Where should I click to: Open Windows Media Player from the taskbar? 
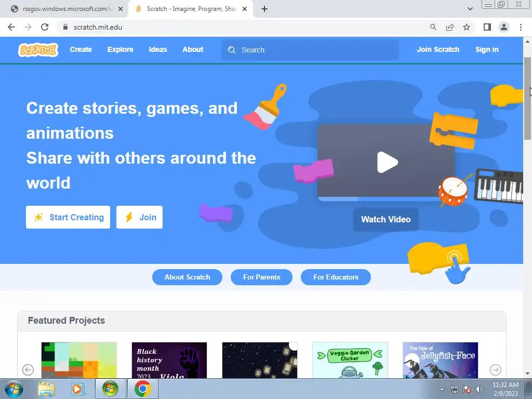coord(77,389)
